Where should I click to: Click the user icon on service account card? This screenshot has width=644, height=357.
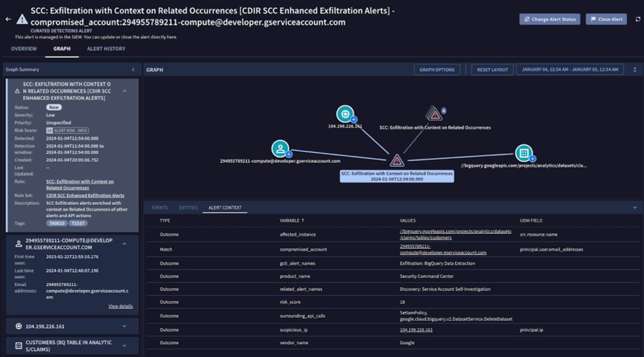(19, 244)
